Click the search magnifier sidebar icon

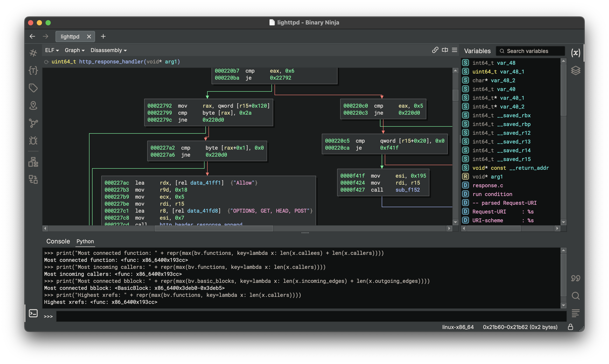tap(575, 296)
